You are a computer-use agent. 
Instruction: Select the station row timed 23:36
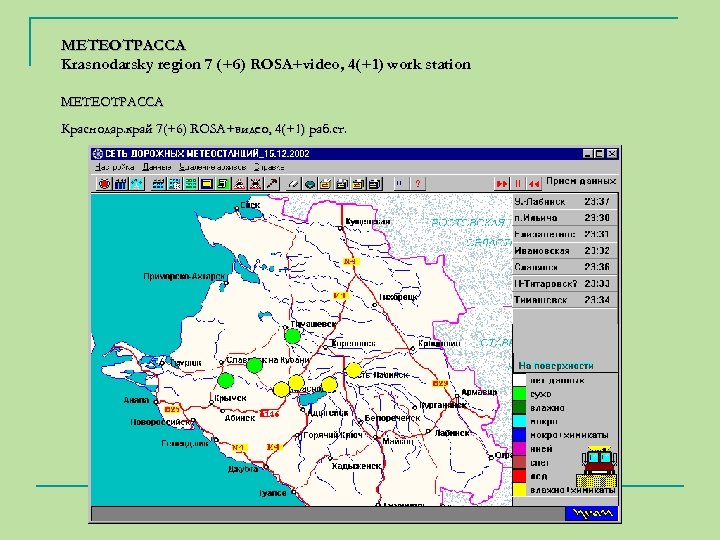(x=565, y=267)
